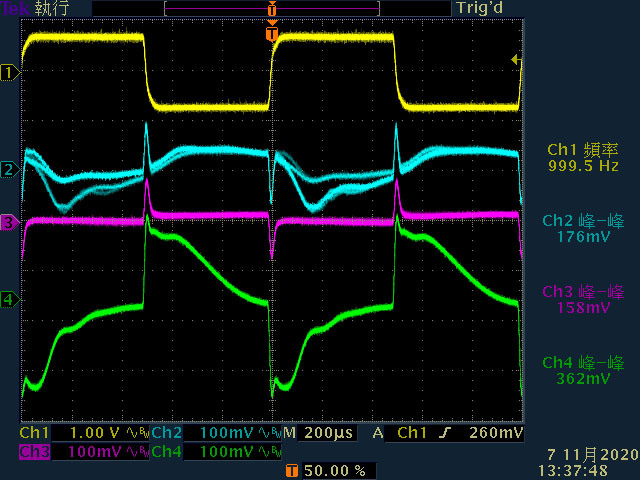The image size is (640, 480).
Task: Click the highlighted Ch3 label
Action: click(x=35, y=452)
